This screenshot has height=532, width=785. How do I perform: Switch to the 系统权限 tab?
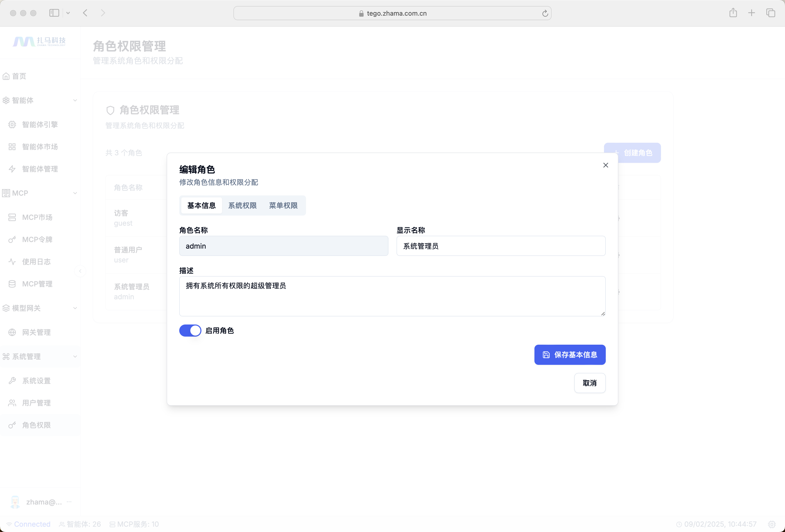coord(242,205)
